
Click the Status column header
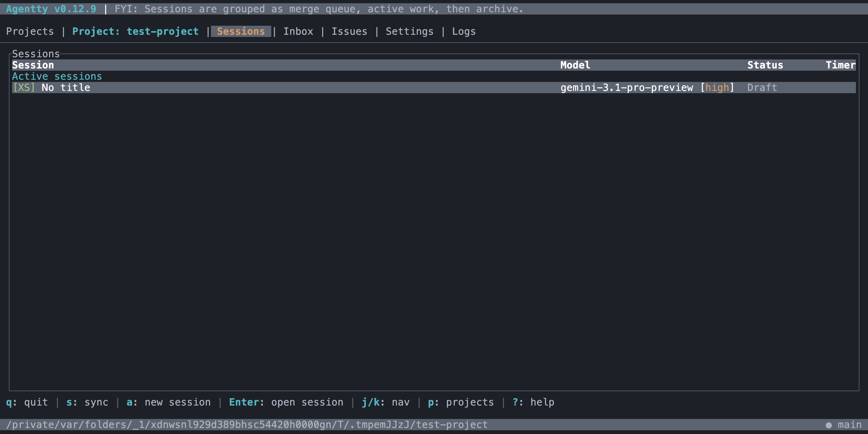tap(765, 65)
